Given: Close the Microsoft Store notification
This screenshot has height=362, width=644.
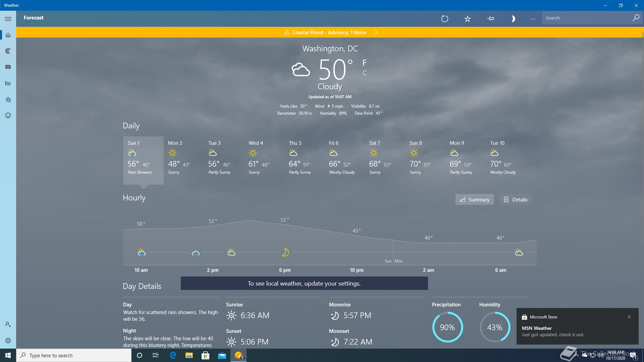Looking at the screenshot, I should [629, 317].
